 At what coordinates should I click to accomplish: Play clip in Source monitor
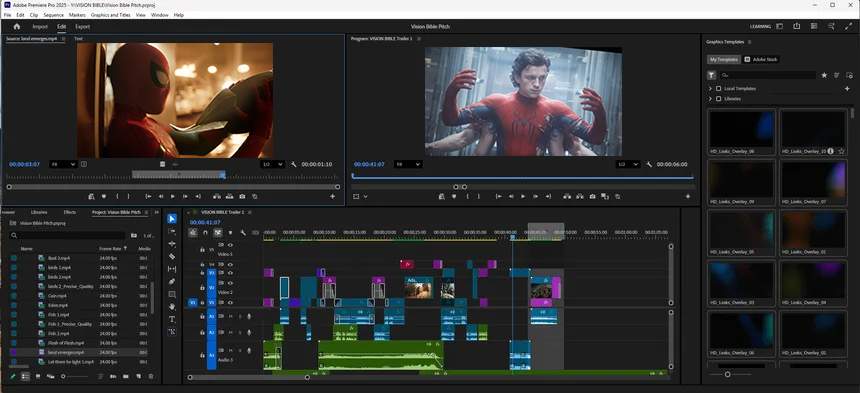click(173, 196)
